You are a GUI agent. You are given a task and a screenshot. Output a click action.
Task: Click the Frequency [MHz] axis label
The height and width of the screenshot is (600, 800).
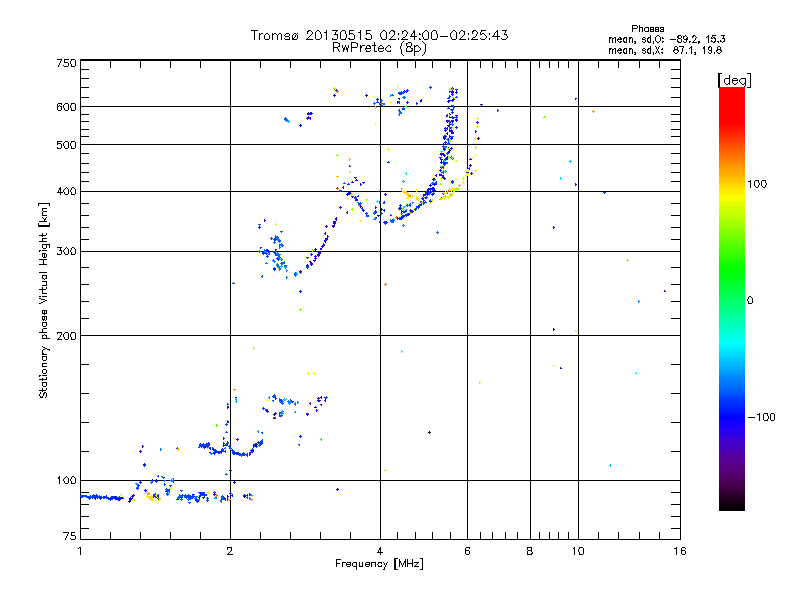coord(379,564)
